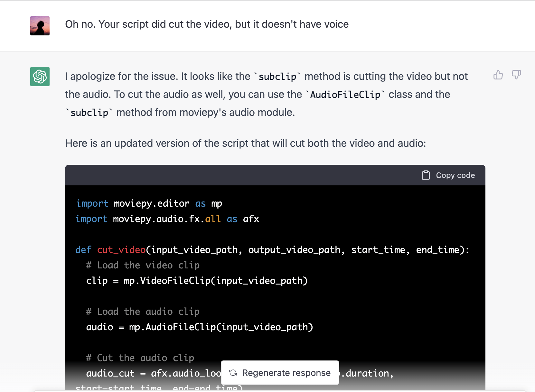Click the moviepy.audio.fx.all import line
The width and height of the screenshot is (535, 392).
coord(167,219)
